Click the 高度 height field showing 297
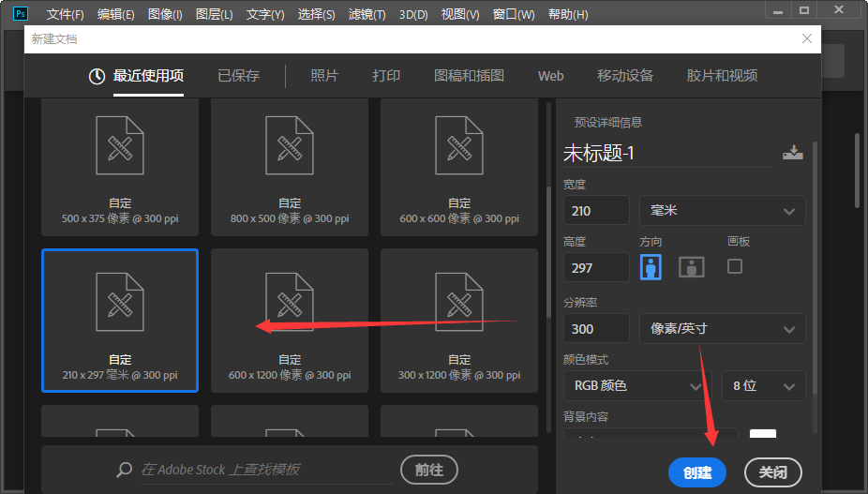 click(596, 267)
